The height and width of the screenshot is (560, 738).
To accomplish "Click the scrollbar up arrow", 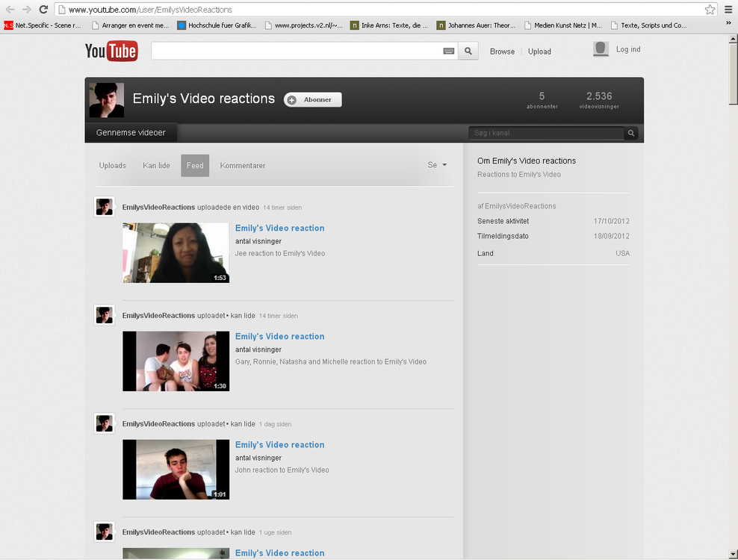I will coord(734,40).
